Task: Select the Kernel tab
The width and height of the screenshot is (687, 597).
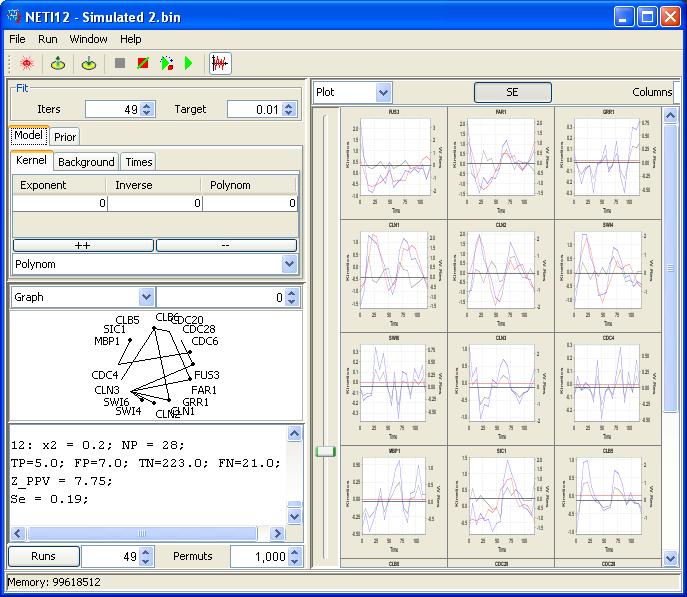Action: pyautogui.click(x=32, y=160)
